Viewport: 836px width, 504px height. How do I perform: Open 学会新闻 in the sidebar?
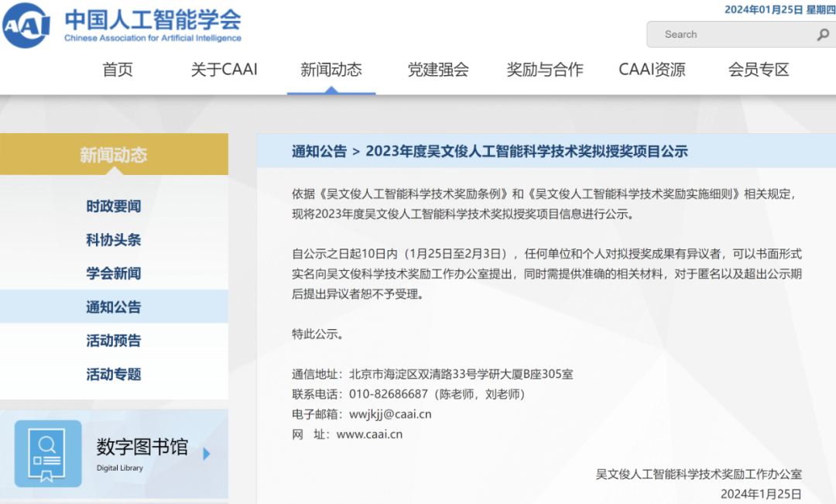[114, 273]
